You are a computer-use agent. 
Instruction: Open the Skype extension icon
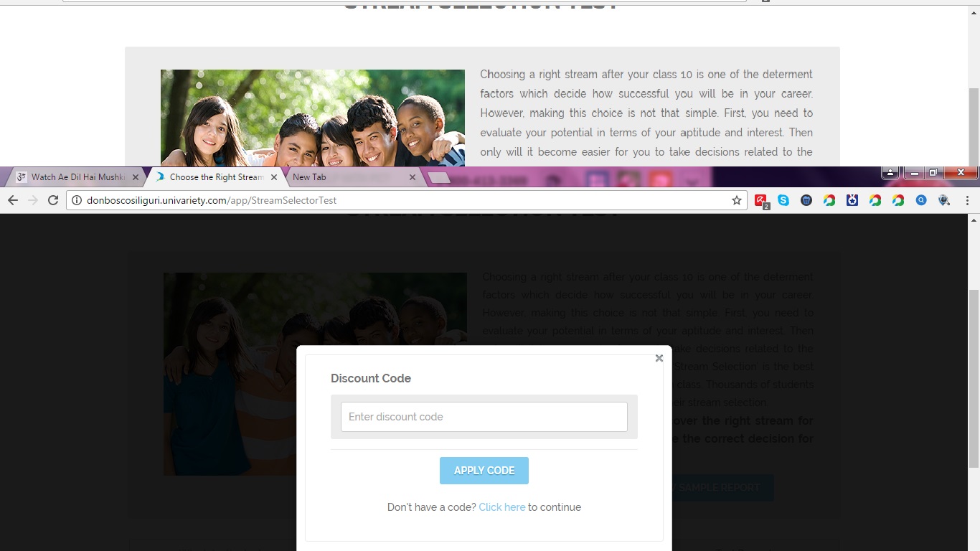(x=783, y=201)
